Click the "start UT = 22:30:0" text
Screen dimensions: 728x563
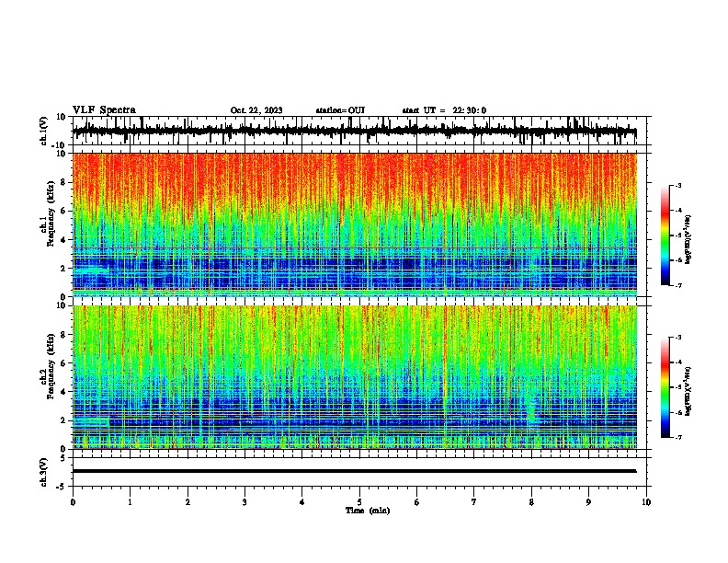pos(444,110)
